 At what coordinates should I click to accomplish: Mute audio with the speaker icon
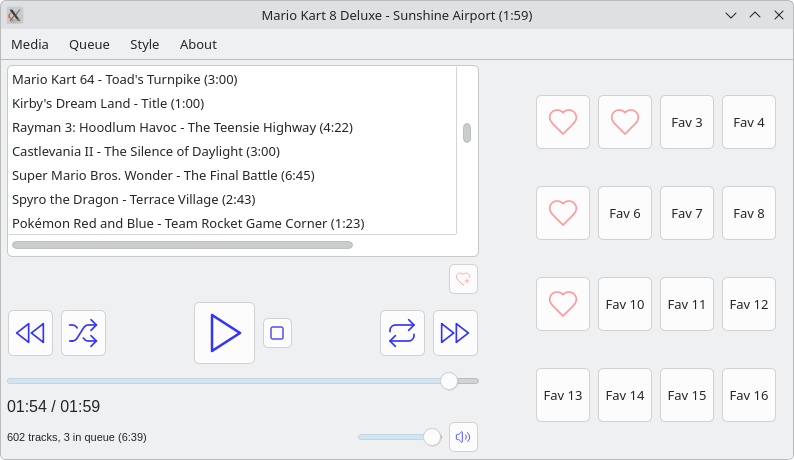click(463, 437)
